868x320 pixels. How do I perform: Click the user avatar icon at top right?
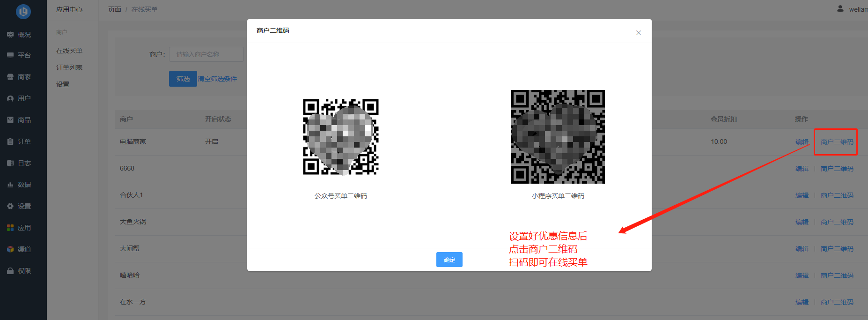pyautogui.click(x=840, y=9)
